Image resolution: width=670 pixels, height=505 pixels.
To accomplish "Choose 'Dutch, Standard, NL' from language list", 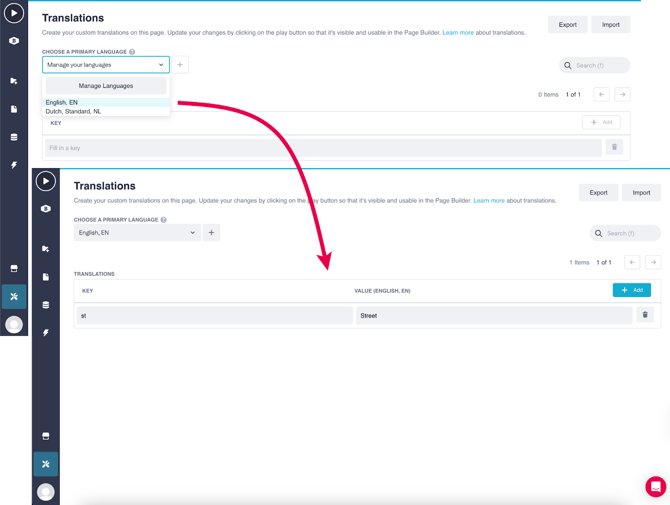I will coord(73,111).
